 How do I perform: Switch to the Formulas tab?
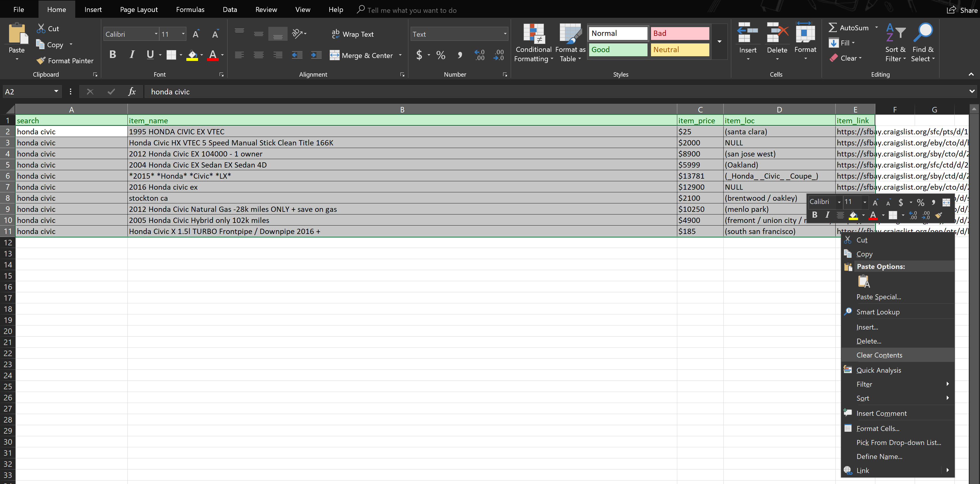[190, 10]
